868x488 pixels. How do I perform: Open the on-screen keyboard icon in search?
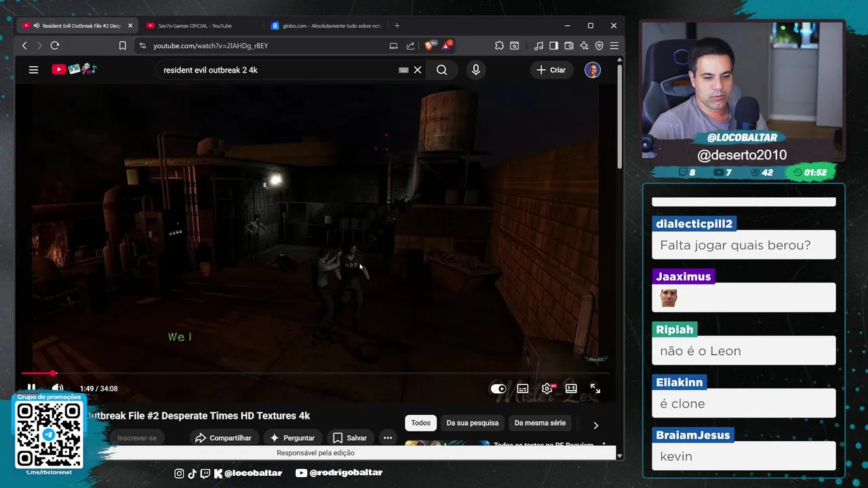pyautogui.click(x=403, y=70)
